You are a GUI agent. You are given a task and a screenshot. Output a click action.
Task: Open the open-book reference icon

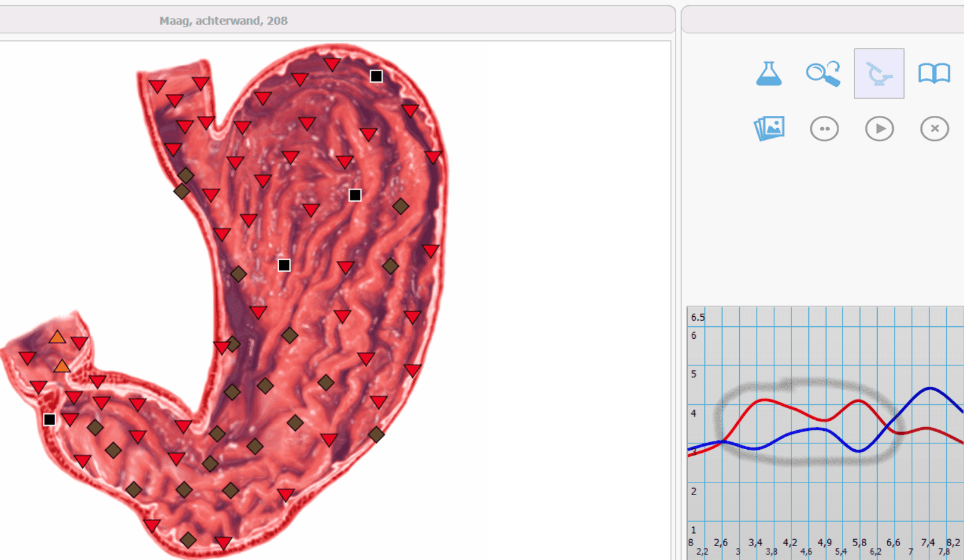coord(934,74)
